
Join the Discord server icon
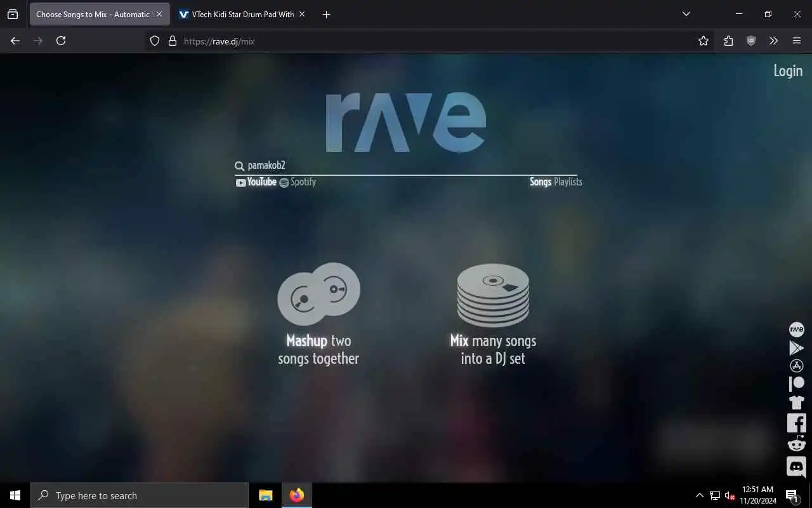point(796,467)
